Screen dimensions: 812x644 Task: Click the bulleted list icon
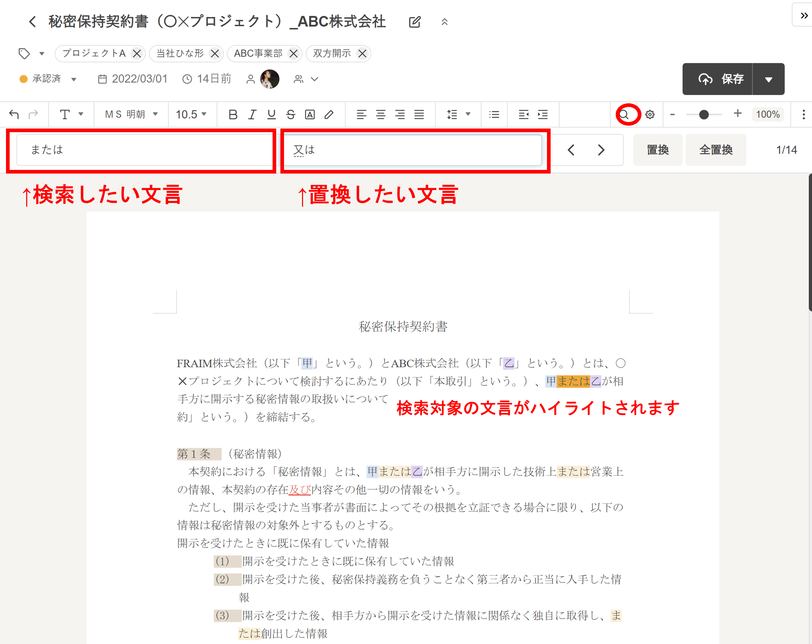coord(494,114)
